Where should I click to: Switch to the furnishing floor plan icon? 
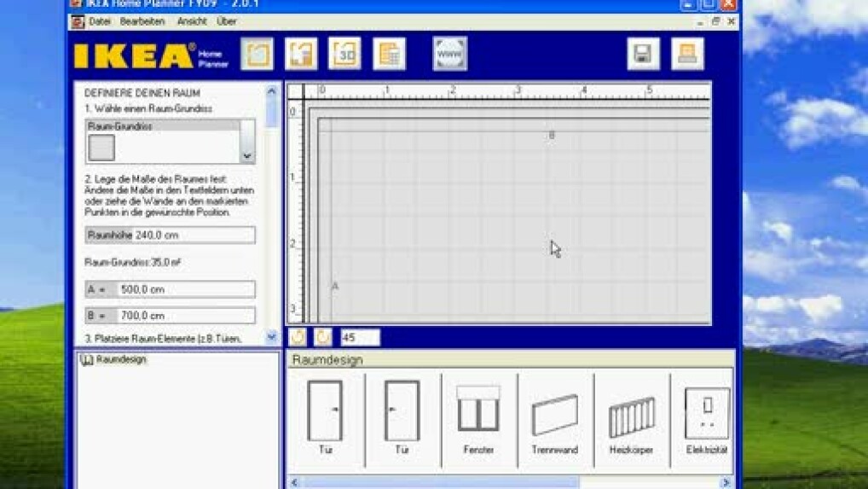point(301,55)
